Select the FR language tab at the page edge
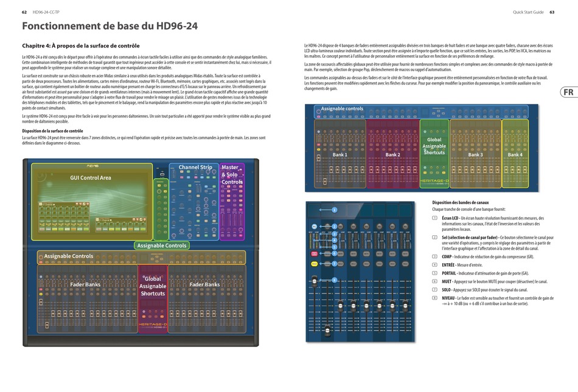Viewport: 578px width, 392px height. (x=569, y=92)
